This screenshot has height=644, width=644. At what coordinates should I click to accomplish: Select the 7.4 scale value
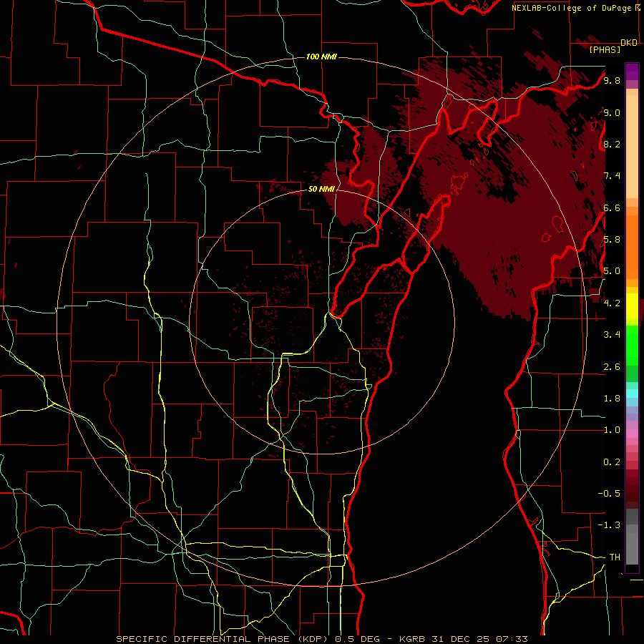612,176
